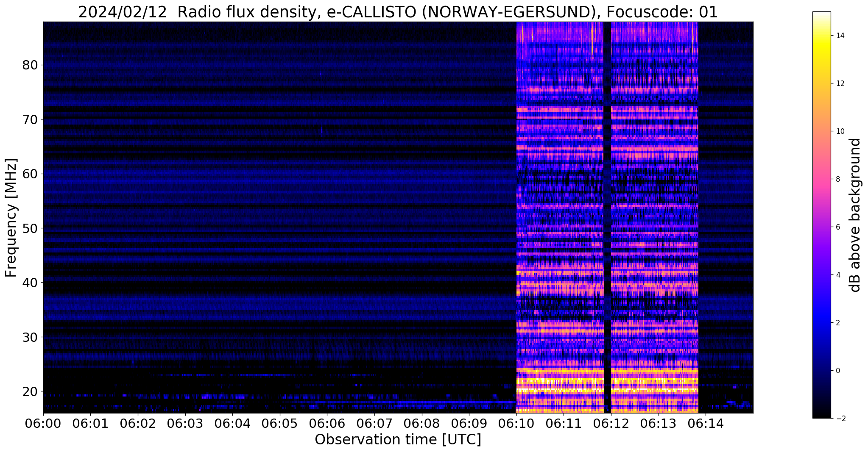Image resolution: width=868 pixels, height=452 pixels.
Task: Click the 20 MHz frequency tick label
Action: click(x=30, y=391)
